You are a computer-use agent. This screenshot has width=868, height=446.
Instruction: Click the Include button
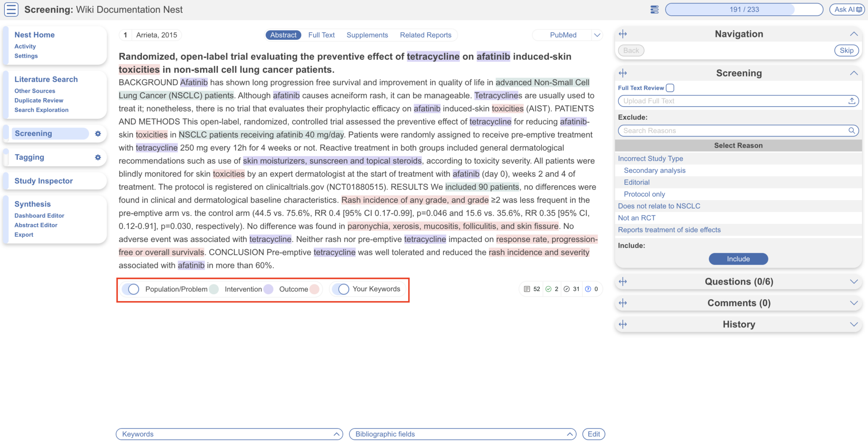click(738, 259)
